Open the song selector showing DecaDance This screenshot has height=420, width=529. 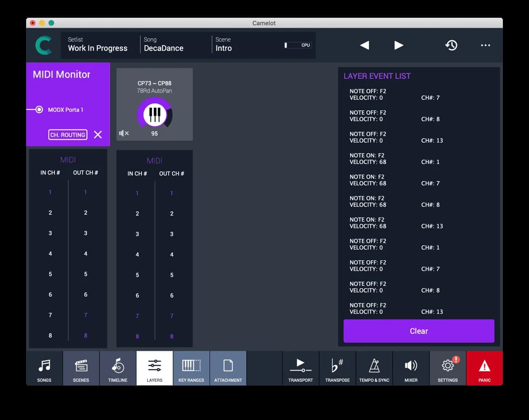pos(163,45)
